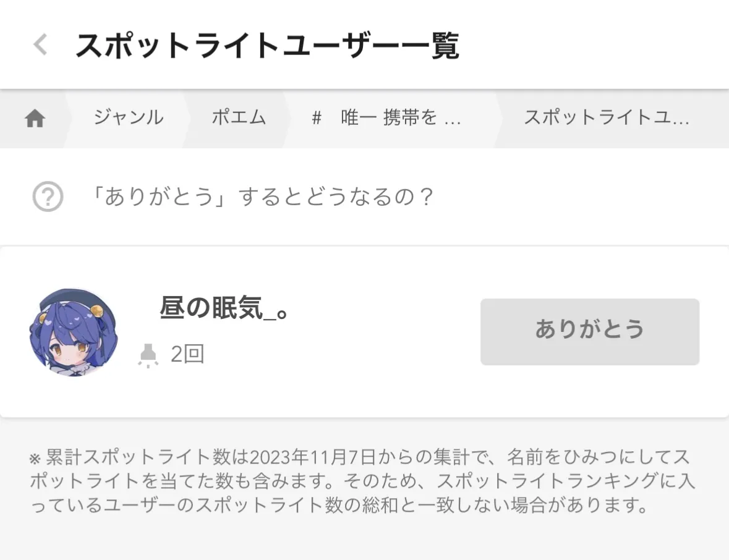This screenshot has height=560, width=729.
Task: Open 「ありがとう」するとどうなるの？ help link
Action: click(x=262, y=198)
